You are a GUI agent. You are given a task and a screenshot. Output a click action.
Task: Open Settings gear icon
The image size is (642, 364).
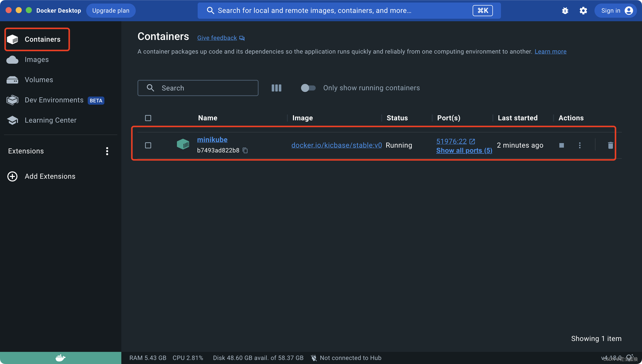583,11
